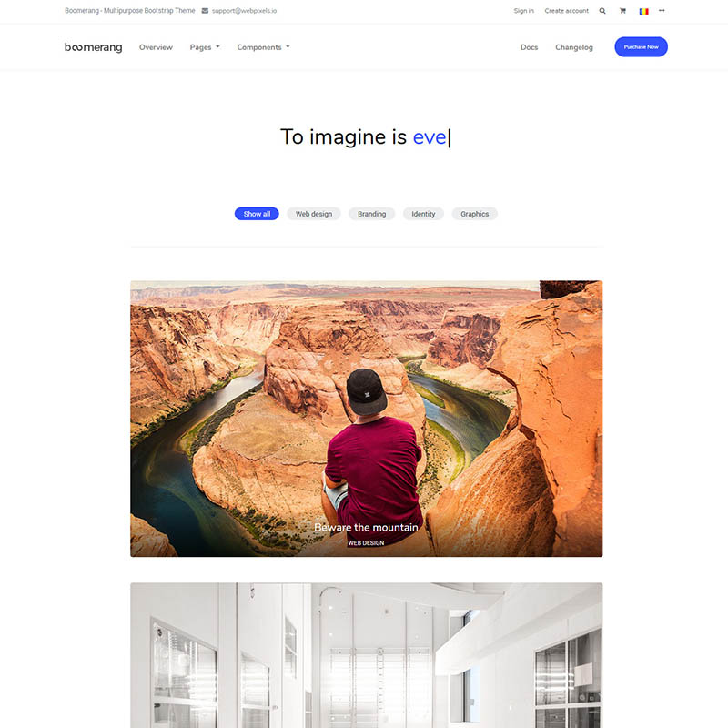Click the Purchase Now button
The height and width of the screenshot is (728, 728).
pos(642,47)
